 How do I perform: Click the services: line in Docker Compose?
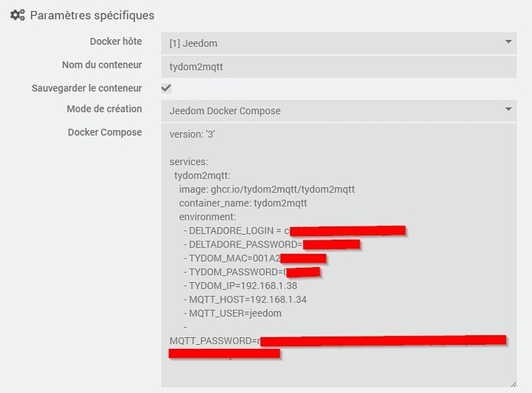pos(189,161)
